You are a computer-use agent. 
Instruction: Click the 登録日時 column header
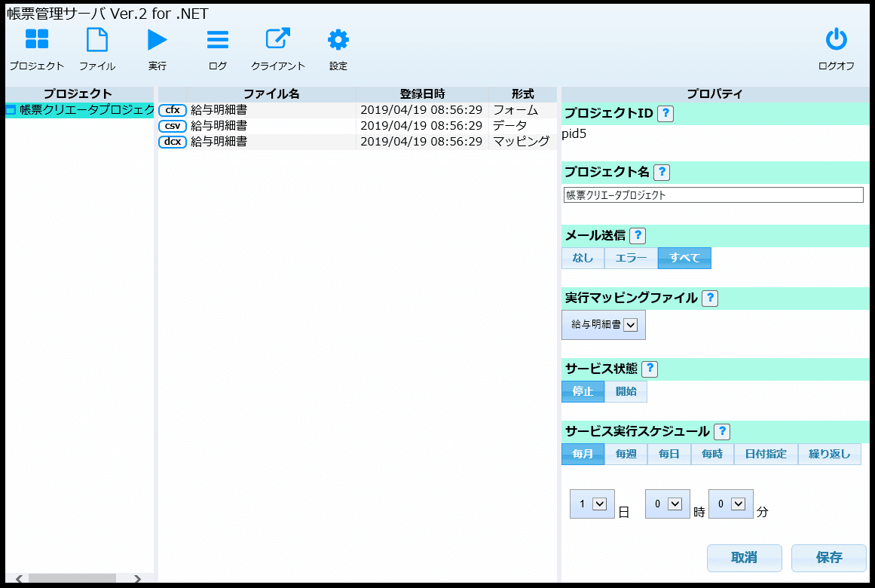423,93
